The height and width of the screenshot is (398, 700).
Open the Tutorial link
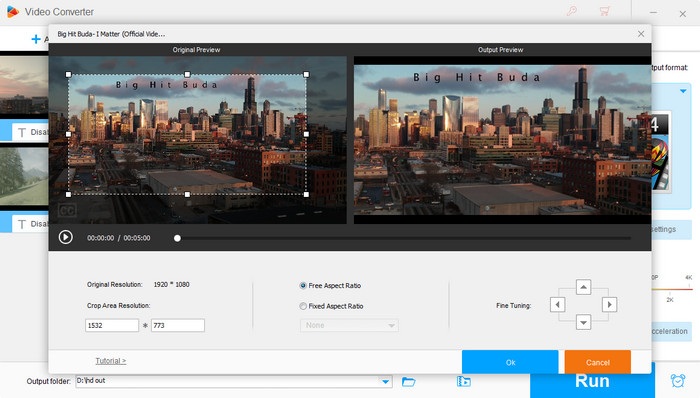click(x=111, y=361)
